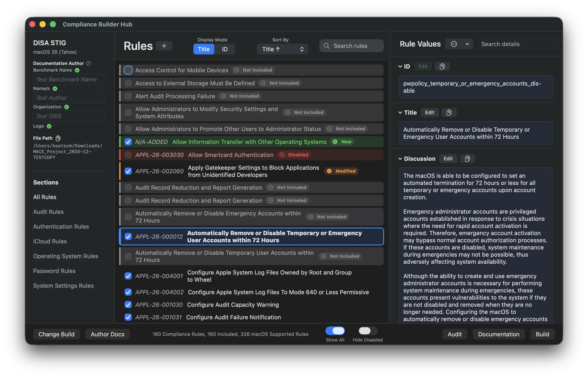Copy the Title field text
588x378 pixels.
click(449, 112)
